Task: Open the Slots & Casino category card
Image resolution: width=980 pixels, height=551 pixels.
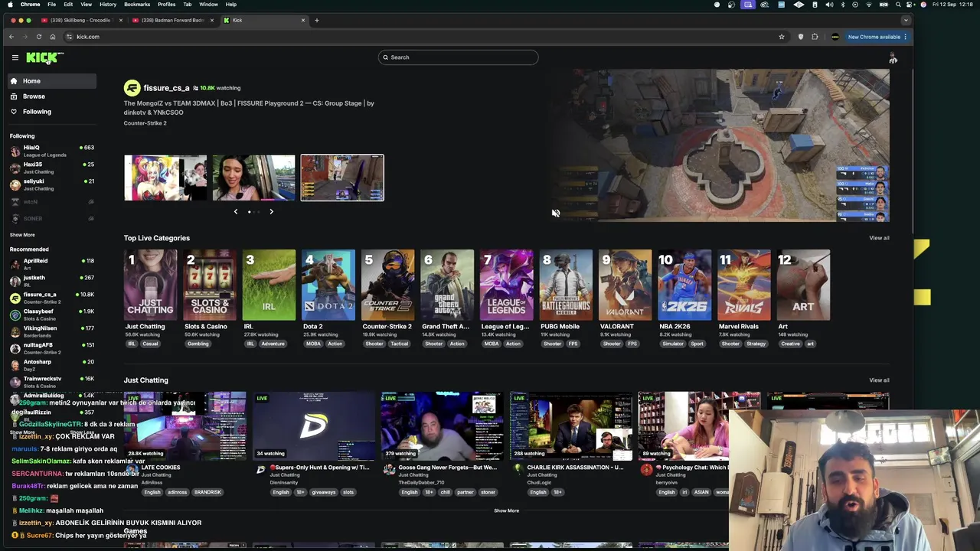Action: point(209,285)
